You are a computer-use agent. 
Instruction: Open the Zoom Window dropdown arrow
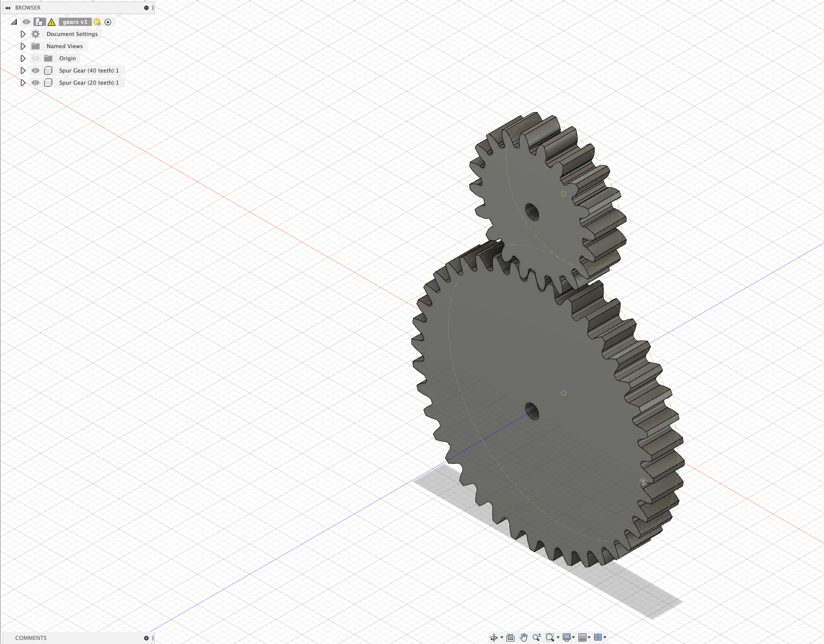[x=558, y=637]
